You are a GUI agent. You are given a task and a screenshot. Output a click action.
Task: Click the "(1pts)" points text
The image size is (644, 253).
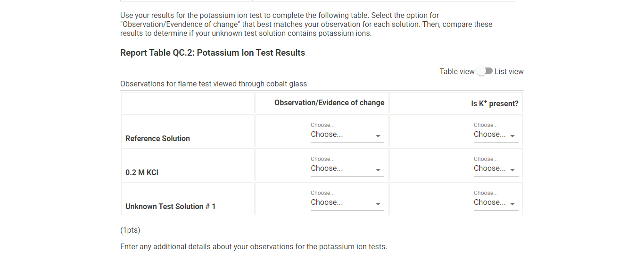coord(130,230)
